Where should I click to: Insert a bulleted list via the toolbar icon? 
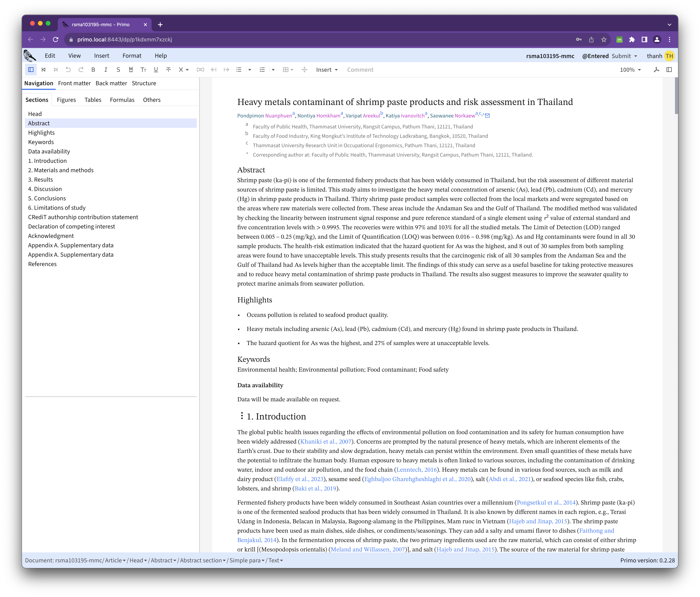239,70
